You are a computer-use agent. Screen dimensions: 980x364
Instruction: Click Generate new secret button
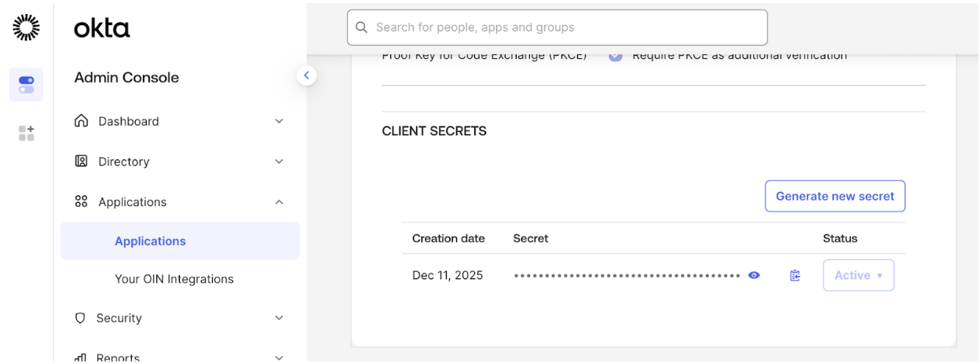[835, 197]
